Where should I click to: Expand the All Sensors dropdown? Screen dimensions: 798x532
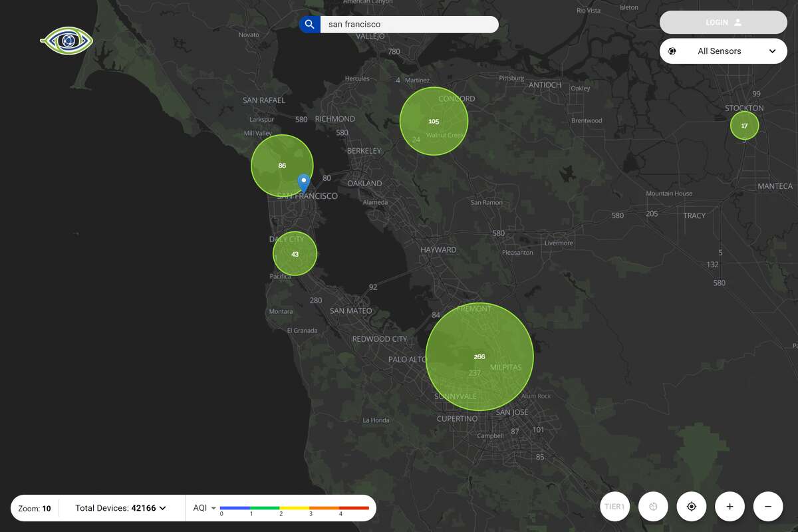pos(772,51)
